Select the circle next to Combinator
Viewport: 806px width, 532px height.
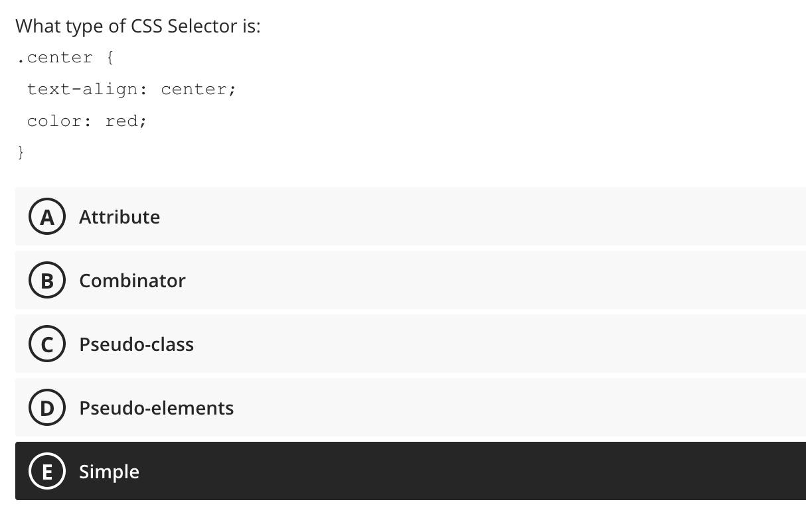[46, 280]
